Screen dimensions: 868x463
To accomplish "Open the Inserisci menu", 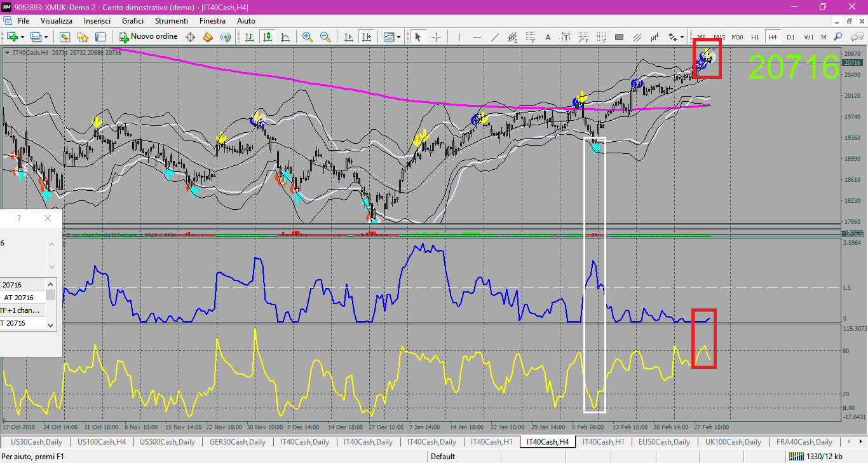I will click(97, 21).
